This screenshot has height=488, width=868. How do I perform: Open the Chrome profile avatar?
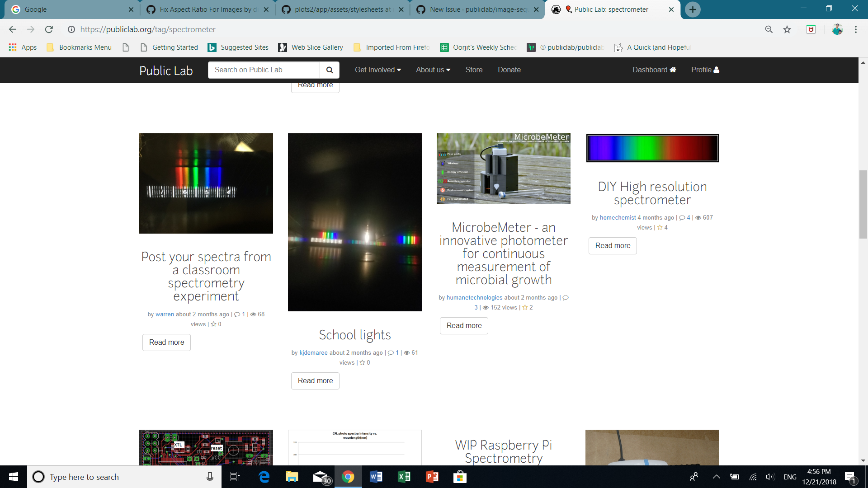coord(838,29)
